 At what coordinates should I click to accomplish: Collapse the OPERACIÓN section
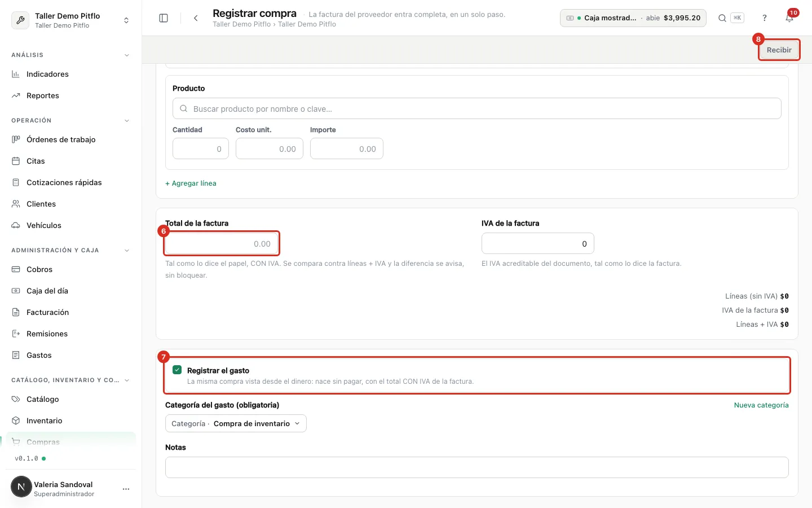pos(126,121)
